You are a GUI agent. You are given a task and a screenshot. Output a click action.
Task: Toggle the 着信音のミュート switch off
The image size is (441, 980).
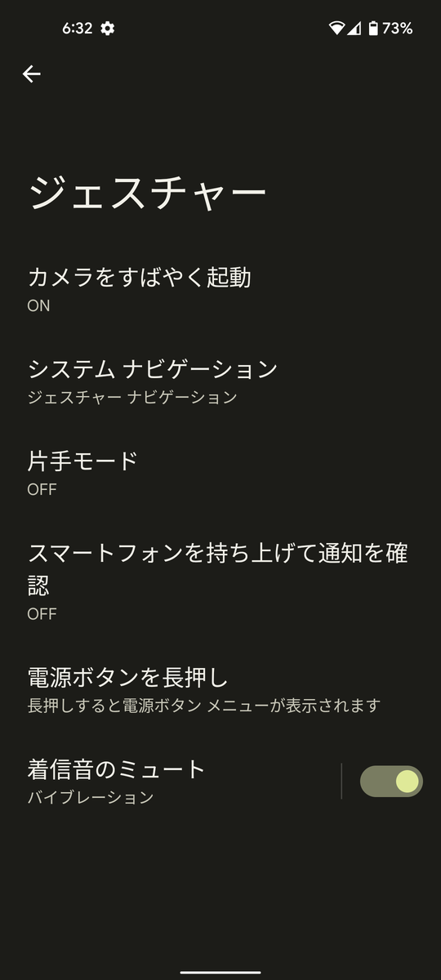[391, 782]
